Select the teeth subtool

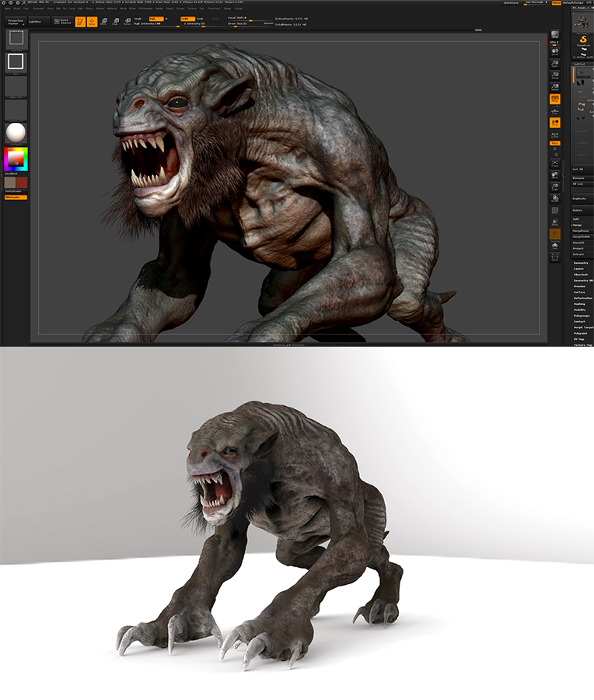pyautogui.click(x=581, y=107)
